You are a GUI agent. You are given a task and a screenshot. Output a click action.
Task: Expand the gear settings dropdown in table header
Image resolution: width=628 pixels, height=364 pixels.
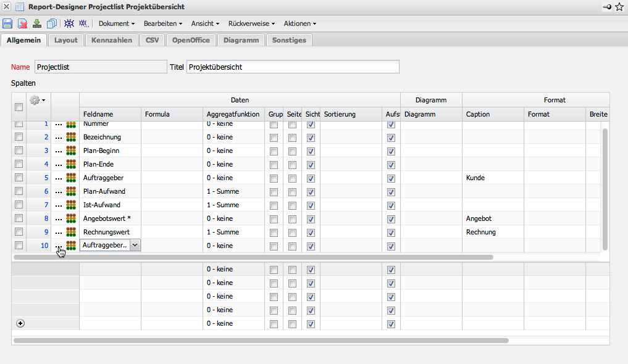[x=38, y=100]
